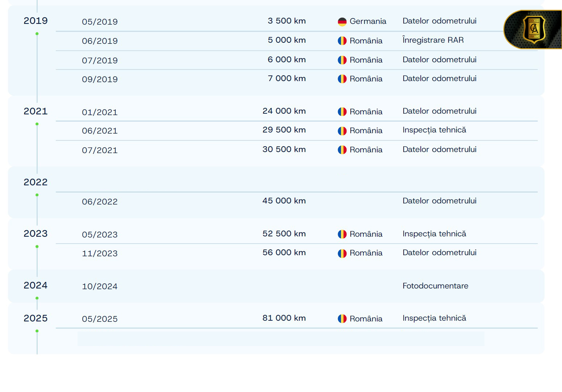Select the 09/2019 date entry
562x392 pixels.
[x=100, y=79]
